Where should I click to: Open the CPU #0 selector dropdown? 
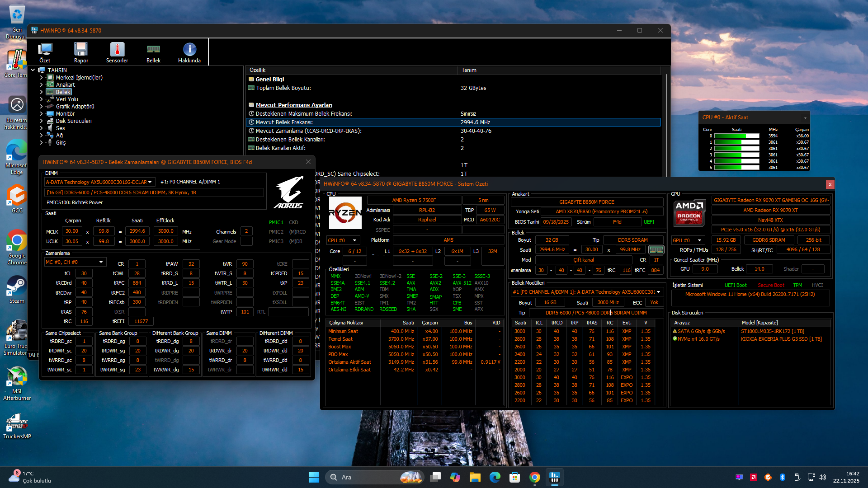pyautogui.click(x=342, y=240)
